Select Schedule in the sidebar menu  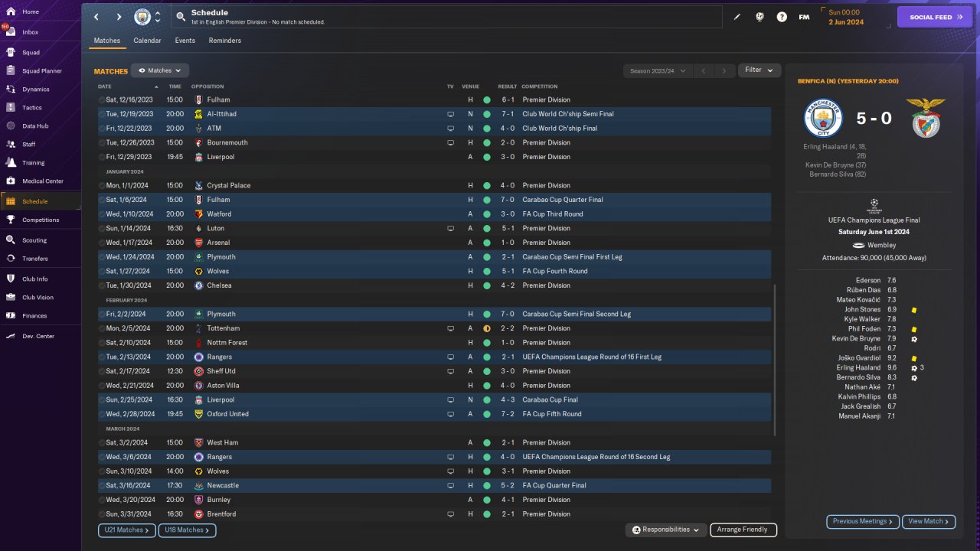click(x=40, y=201)
